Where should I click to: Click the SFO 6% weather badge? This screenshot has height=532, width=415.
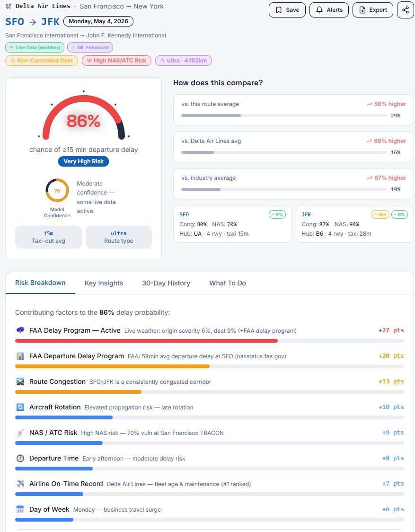point(277,214)
